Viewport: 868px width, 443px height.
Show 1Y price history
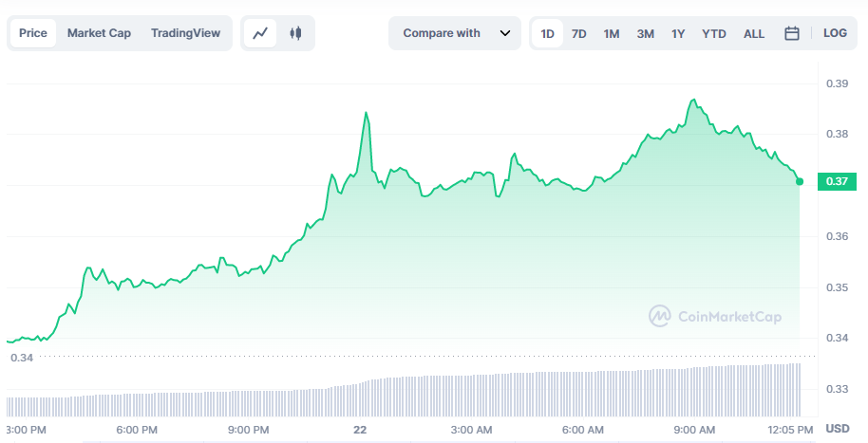[678, 33]
